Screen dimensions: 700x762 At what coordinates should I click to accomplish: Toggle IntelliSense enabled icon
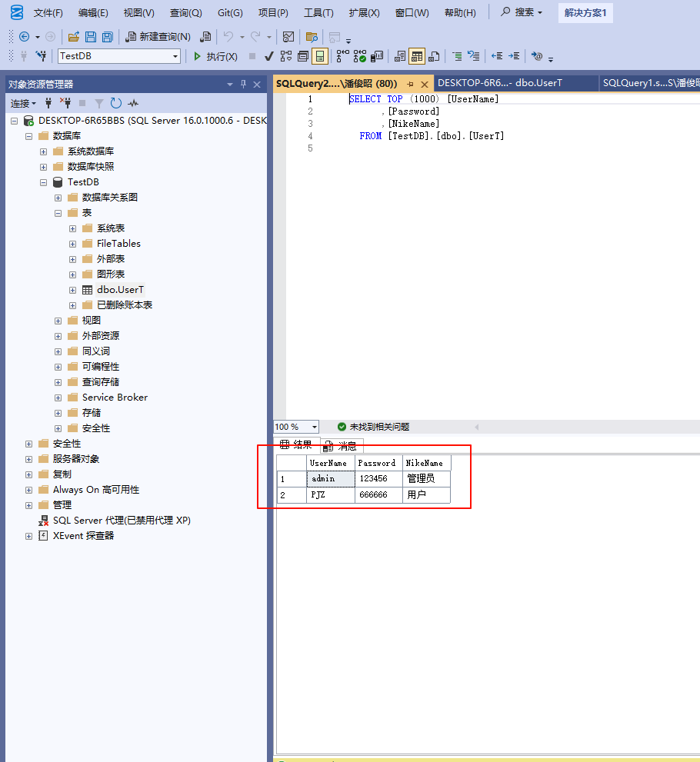coord(320,56)
